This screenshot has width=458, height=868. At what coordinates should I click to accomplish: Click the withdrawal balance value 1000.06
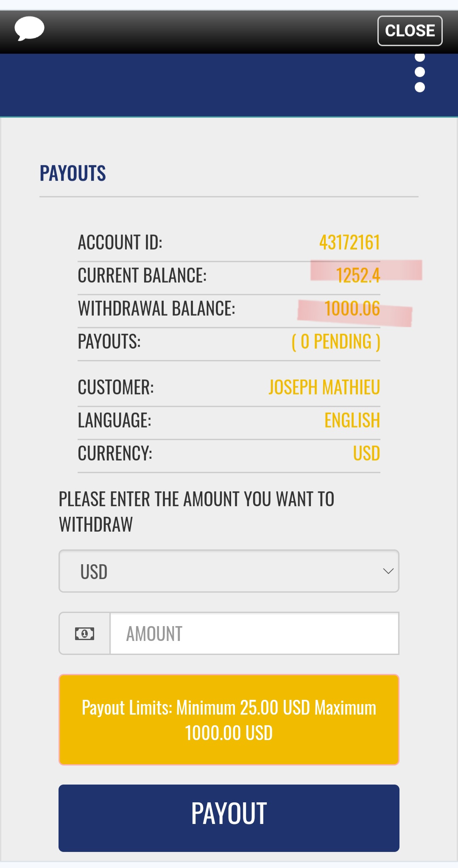[352, 308]
